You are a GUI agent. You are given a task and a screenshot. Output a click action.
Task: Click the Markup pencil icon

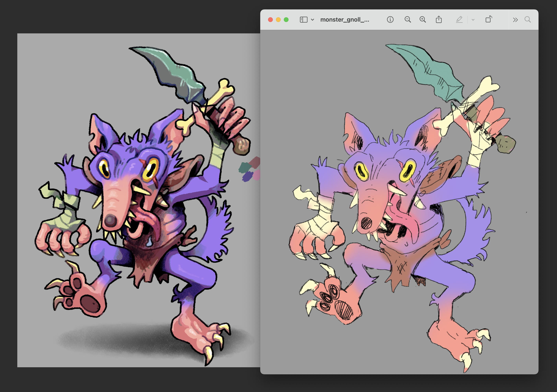click(459, 20)
